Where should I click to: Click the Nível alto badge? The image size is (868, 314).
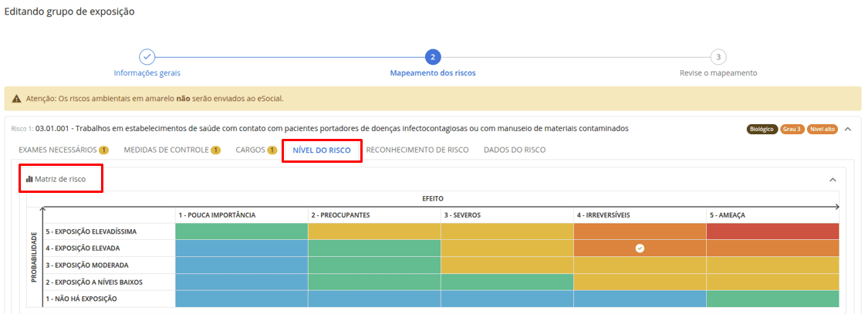822,129
